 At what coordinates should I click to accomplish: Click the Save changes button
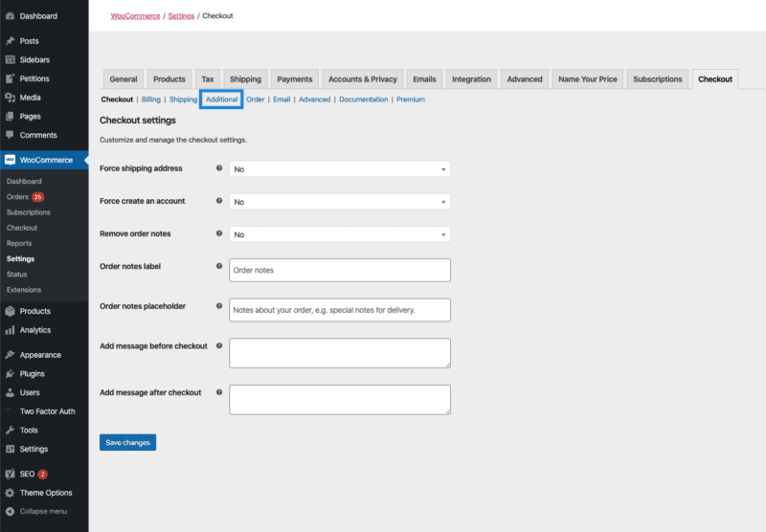point(128,442)
